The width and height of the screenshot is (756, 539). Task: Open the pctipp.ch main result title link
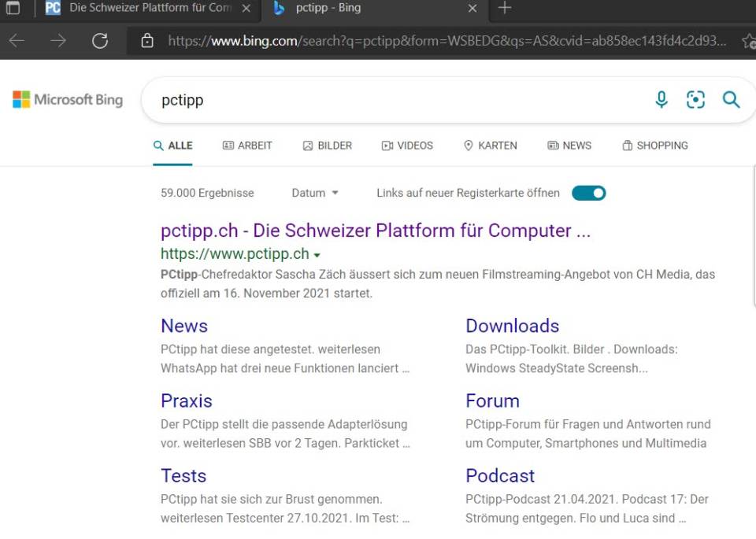pos(376,231)
